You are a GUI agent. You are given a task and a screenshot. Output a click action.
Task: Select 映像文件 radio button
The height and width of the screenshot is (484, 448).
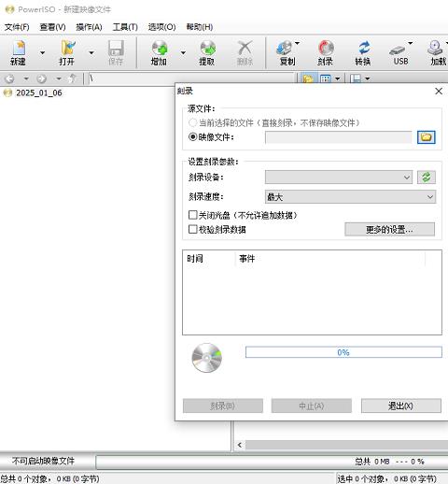pos(193,136)
